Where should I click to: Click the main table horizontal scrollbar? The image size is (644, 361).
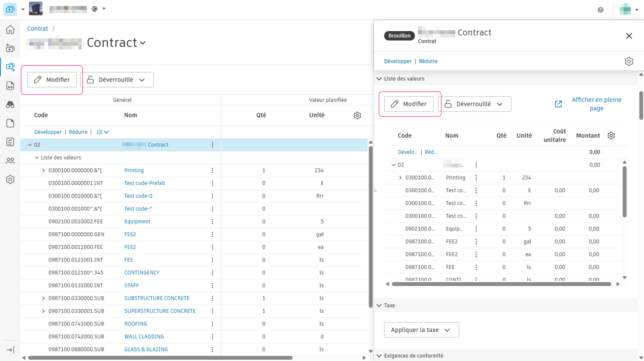click(x=160, y=358)
